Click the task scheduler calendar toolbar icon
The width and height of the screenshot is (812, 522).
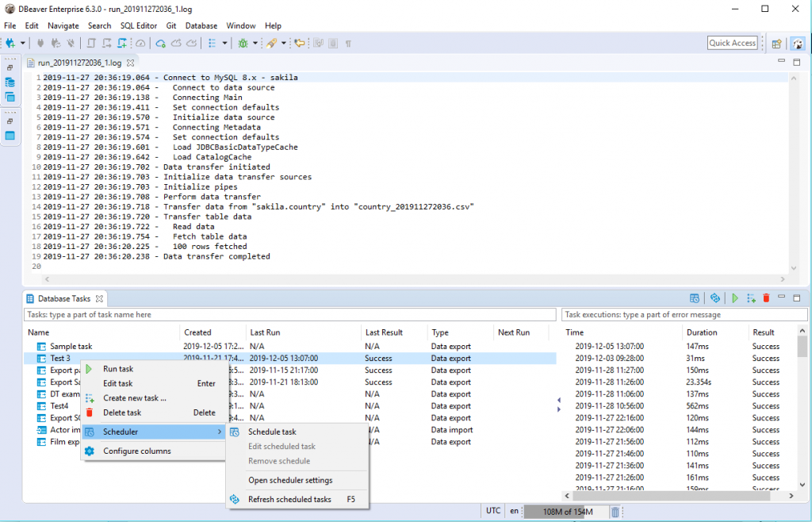coord(695,297)
